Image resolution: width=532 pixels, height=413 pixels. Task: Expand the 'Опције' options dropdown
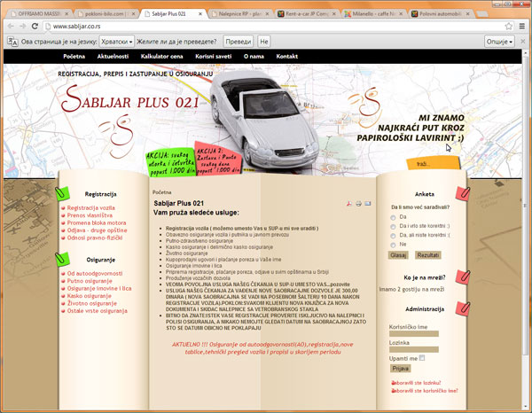(498, 42)
